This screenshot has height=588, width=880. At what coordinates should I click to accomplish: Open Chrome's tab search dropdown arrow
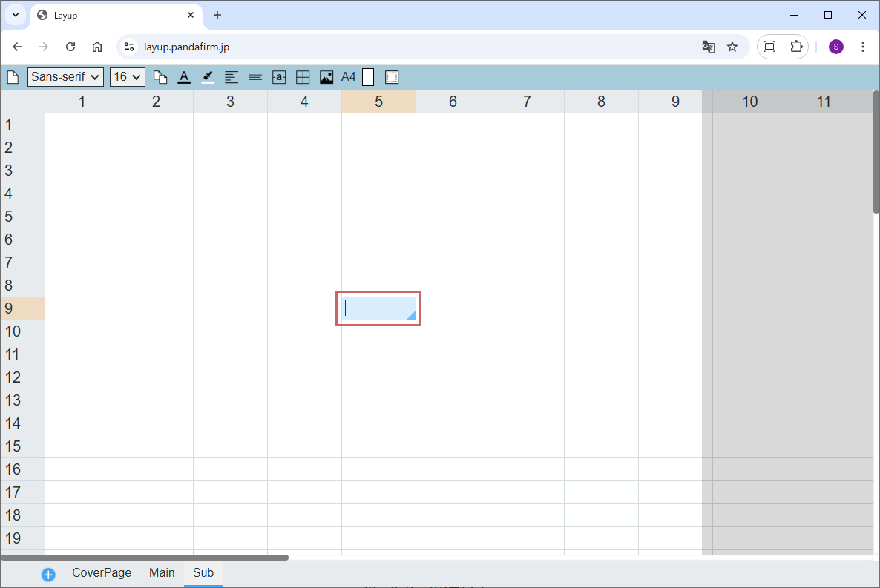coord(15,15)
